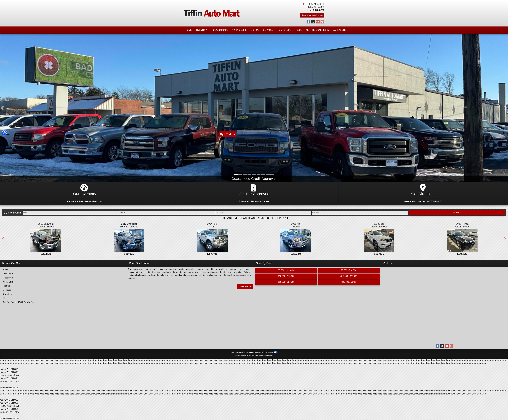
Task: Shop the $5,000 and Under price range
Action: click(286, 270)
